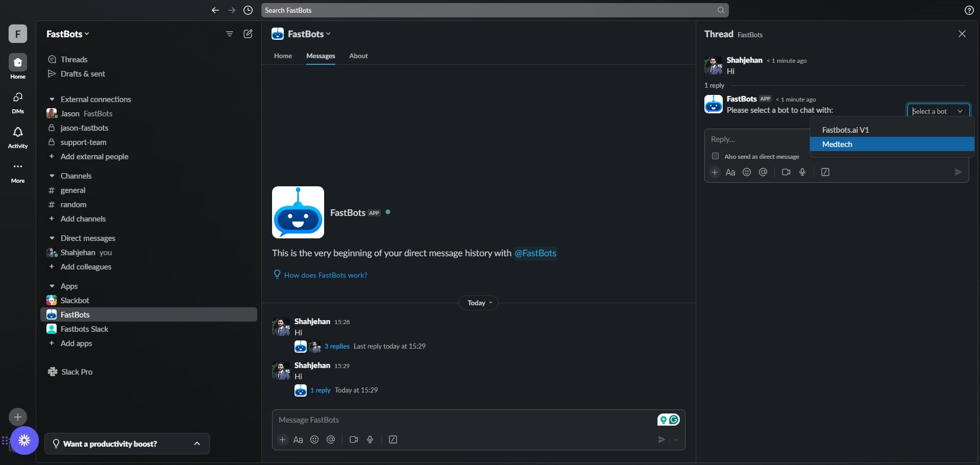Go back with the history back arrow
This screenshot has width=980, height=465.
(215, 10)
